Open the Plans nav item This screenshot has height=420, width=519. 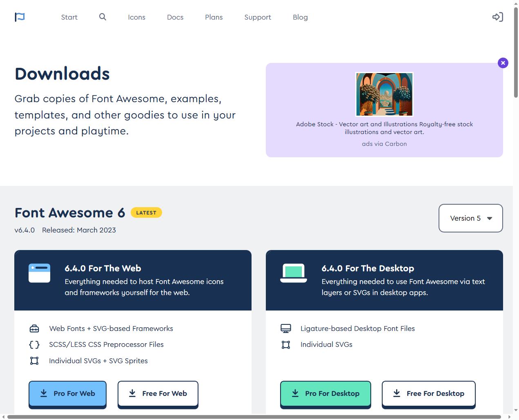point(214,17)
